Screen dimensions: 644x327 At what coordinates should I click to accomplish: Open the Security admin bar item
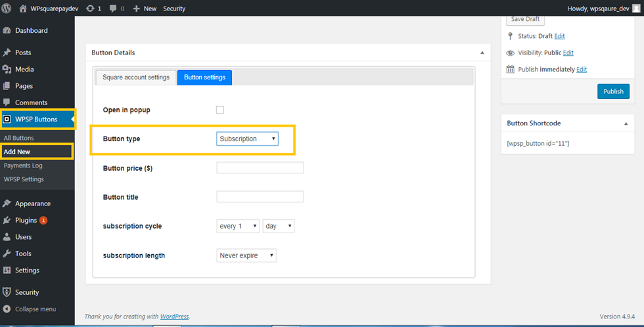tap(174, 8)
